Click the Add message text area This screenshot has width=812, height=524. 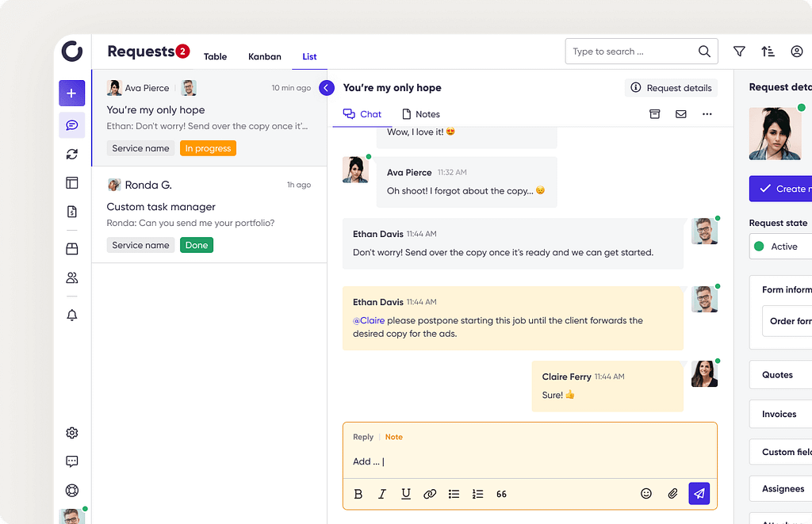[x=530, y=461]
